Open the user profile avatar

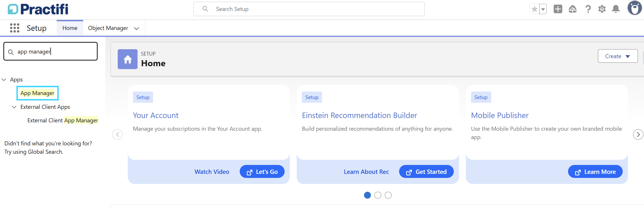[x=635, y=8]
